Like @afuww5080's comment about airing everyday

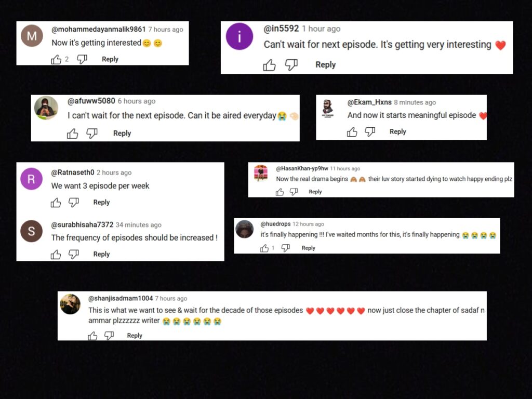click(72, 134)
